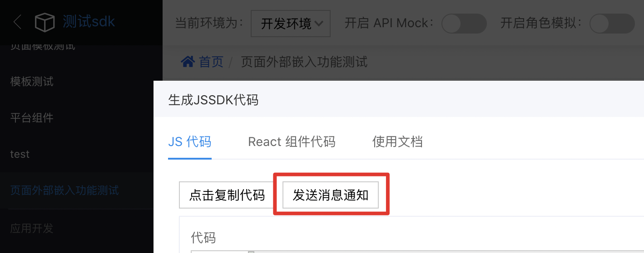Screen dimensions: 644x253
Task: Open the 使用文档 tab
Action: tap(397, 142)
